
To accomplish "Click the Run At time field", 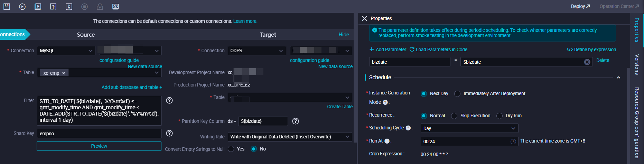I will tap(465, 142).
